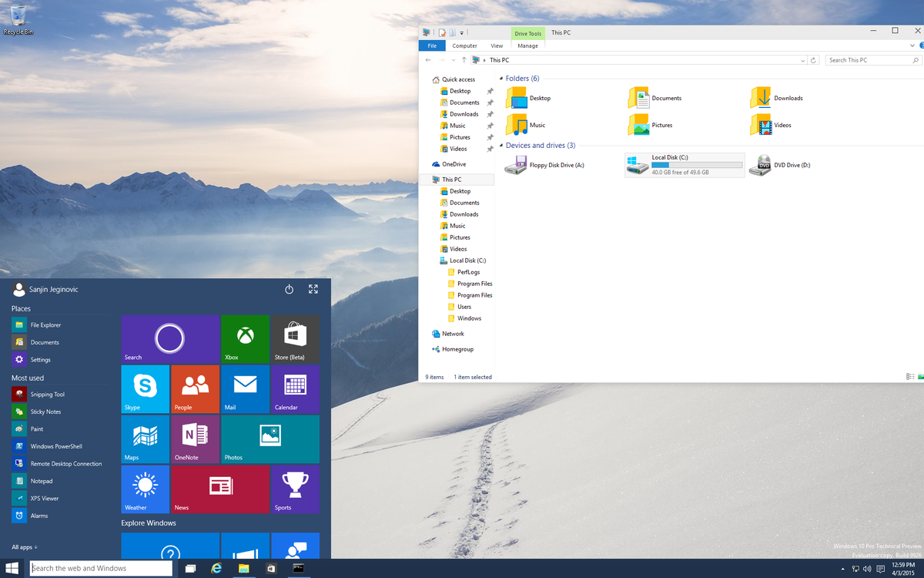Image resolution: width=924 pixels, height=578 pixels.
Task: Go up one folder level
Action: pos(464,60)
